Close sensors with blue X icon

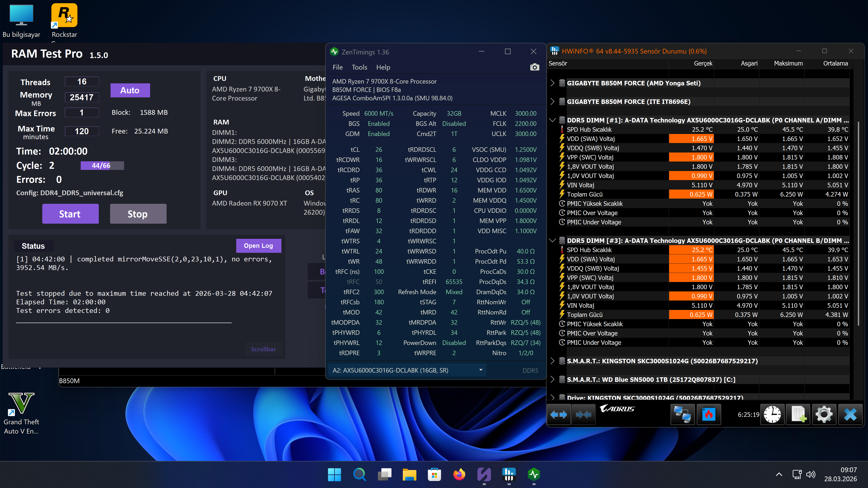point(850,415)
